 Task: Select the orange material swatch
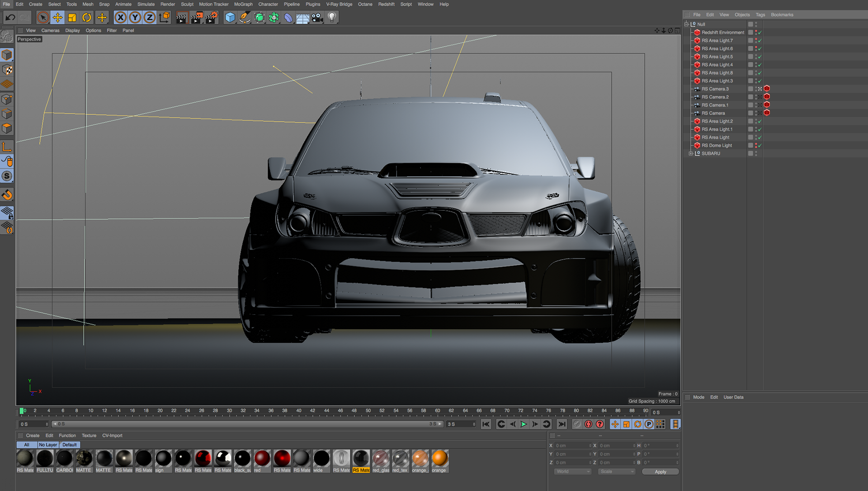(x=439, y=458)
